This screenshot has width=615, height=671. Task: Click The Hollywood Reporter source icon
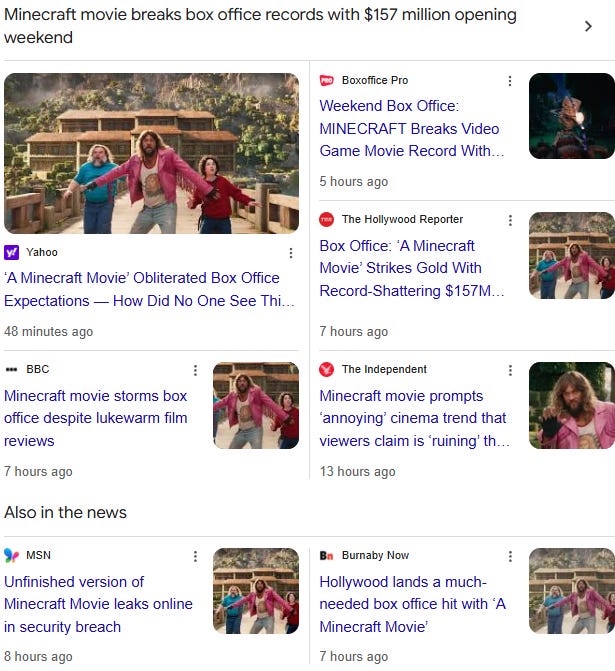pyautogui.click(x=327, y=220)
